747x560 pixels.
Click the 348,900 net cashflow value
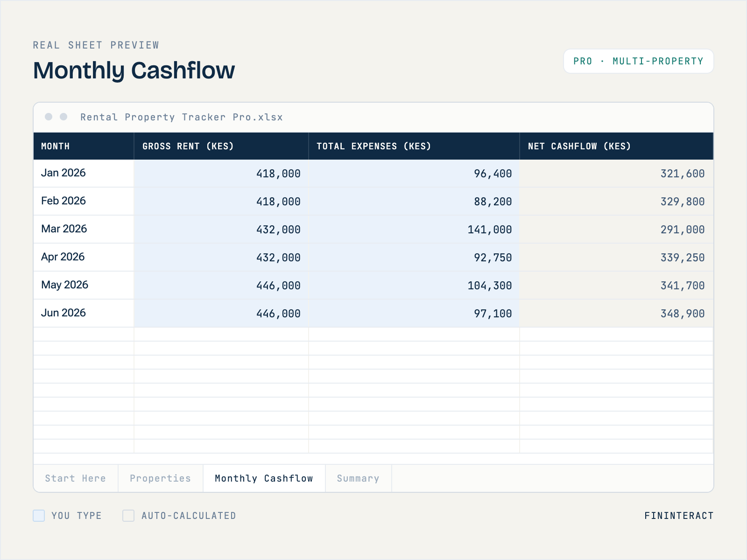pos(683,314)
